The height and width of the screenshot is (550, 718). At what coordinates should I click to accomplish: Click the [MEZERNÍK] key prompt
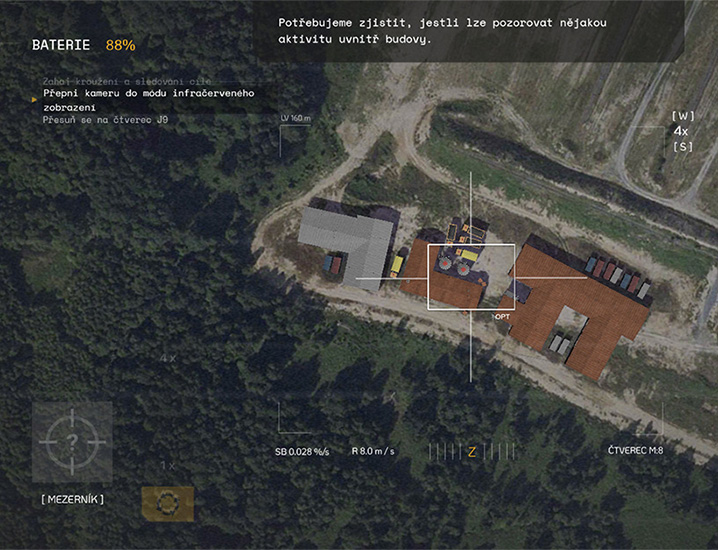tap(73, 499)
